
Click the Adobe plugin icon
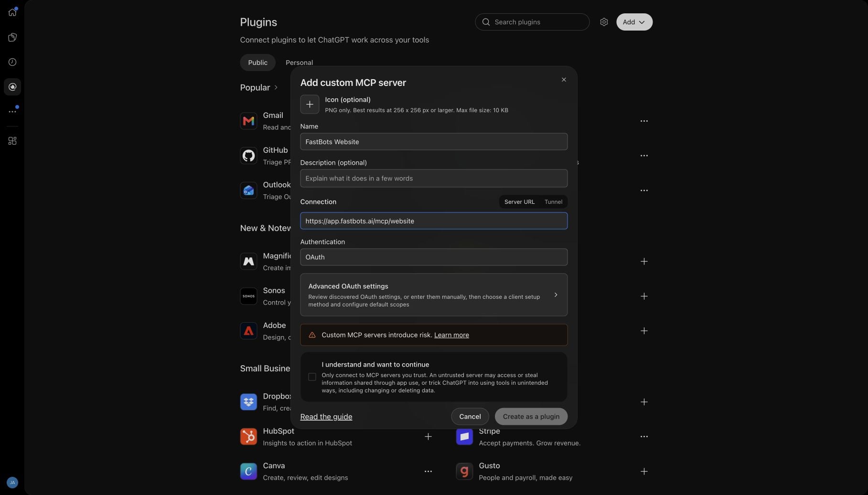pos(248,331)
